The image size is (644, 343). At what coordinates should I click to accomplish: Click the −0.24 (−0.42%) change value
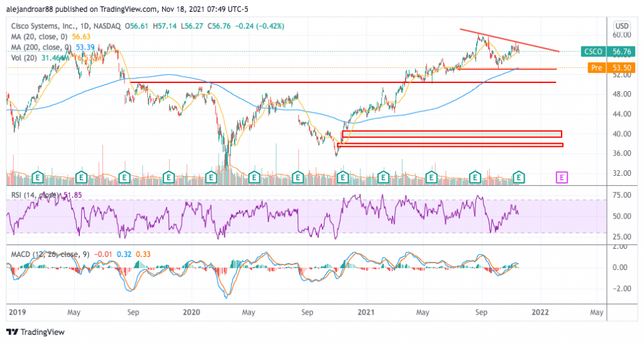point(260,26)
